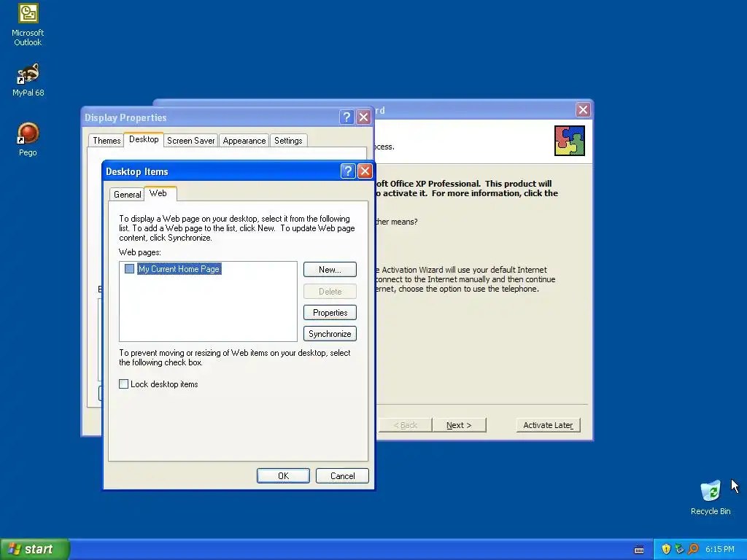Click the Synchronize button
The width and height of the screenshot is (747, 560).
330,334
